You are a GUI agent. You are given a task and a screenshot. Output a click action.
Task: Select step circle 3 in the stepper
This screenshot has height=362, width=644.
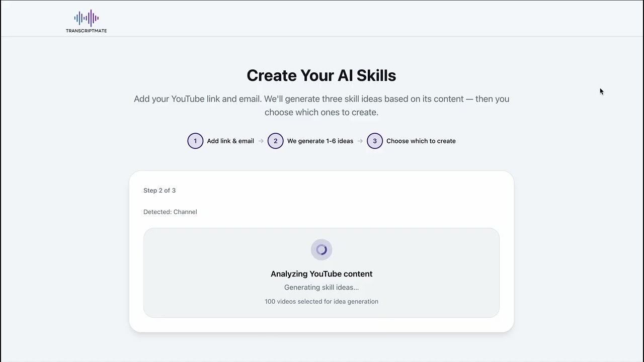point(375,141)
